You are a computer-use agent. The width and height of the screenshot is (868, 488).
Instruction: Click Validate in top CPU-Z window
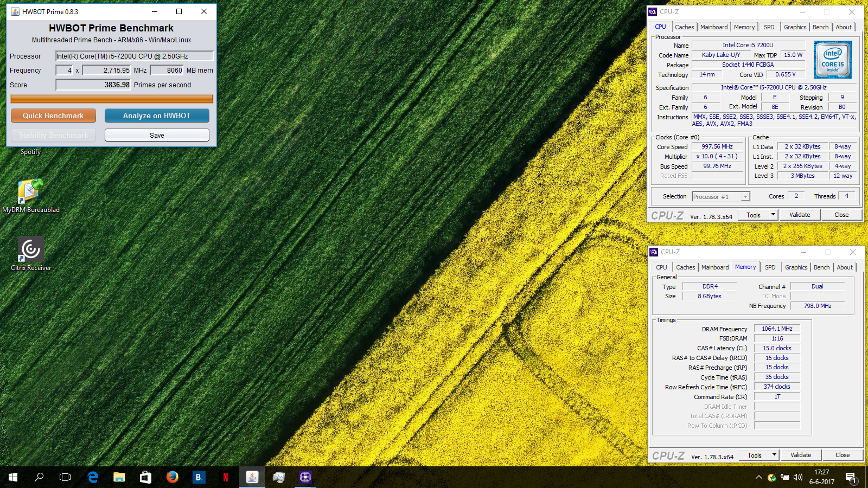(800, 215)
